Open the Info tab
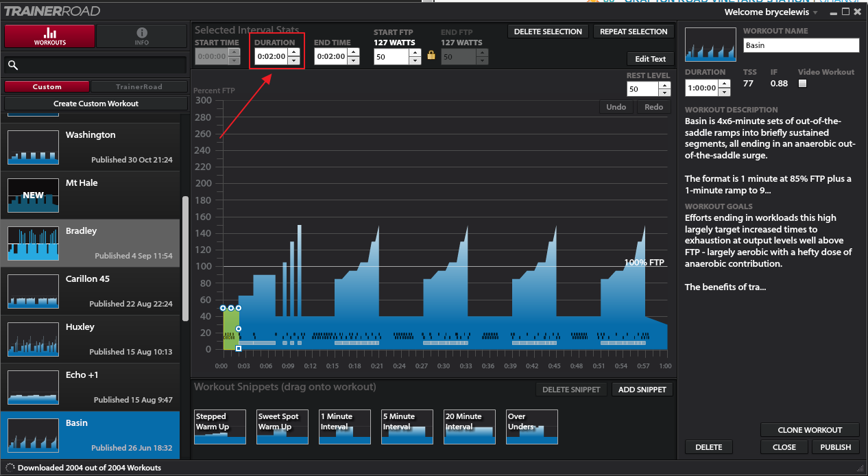This screenshot has height=476, width=868. tap(141, 36)
